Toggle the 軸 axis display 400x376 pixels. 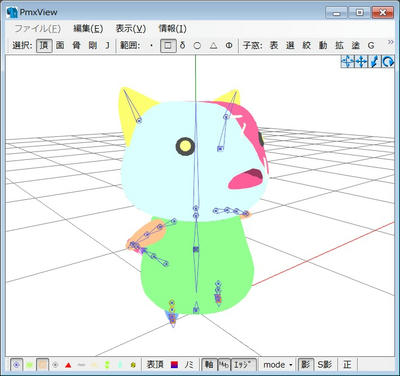209,365
